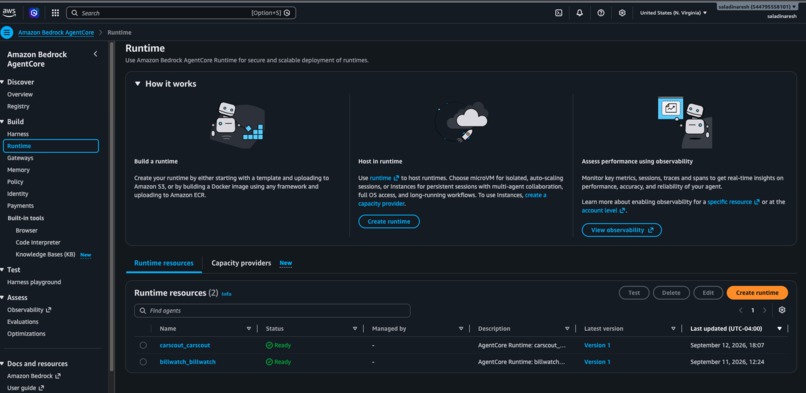Collapse the Discover nav section
The image size is (806, 393).
[3, 82]
